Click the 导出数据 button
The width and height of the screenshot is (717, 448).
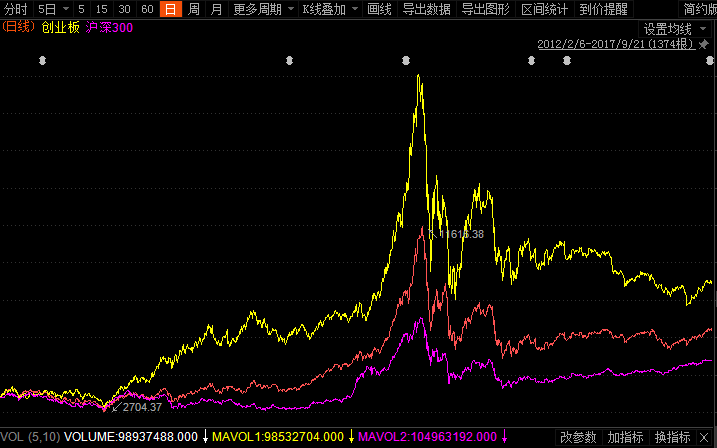coord(426,9)
